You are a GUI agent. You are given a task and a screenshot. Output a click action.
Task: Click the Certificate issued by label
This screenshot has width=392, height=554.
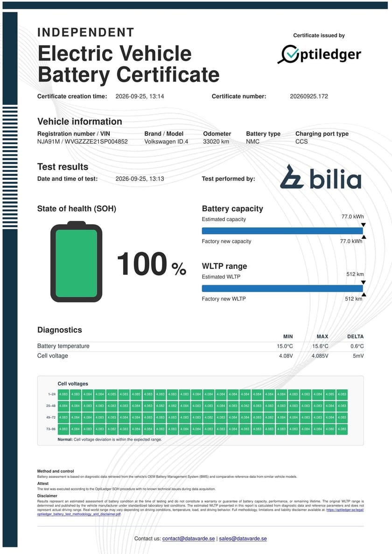coord(319,35)
